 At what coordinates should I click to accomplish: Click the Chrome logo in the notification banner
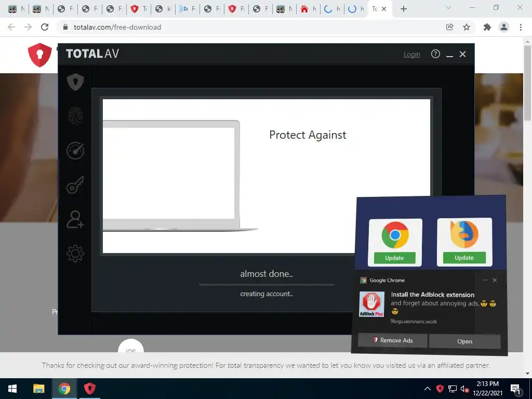(x=395, y=235)
